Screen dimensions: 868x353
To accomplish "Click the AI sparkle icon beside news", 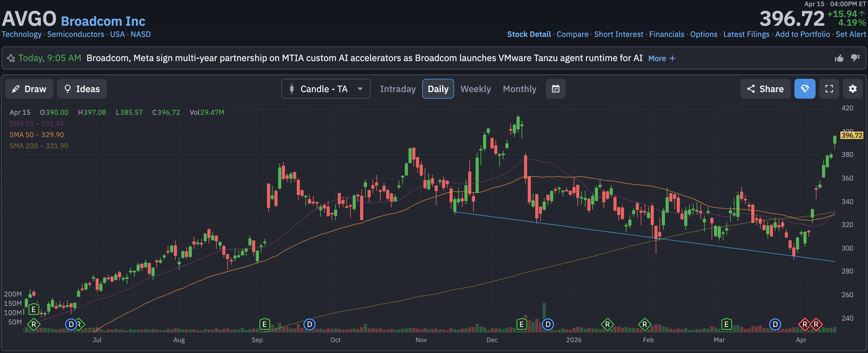I will [11, 58].
